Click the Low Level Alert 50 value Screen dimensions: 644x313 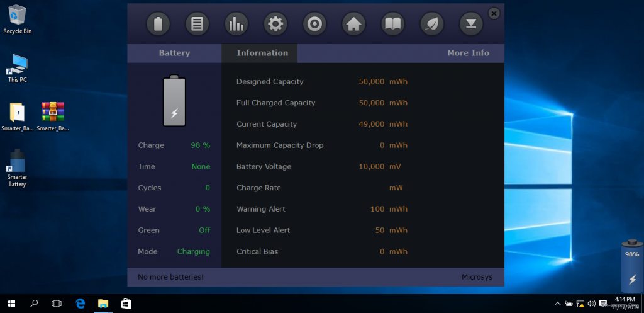[380, 230]
